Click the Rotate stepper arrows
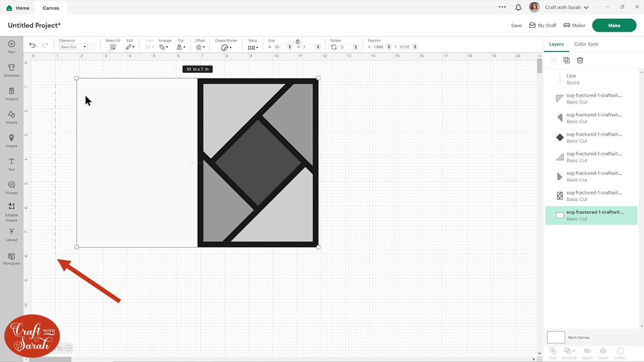The height and width of the screenshot is (362, 644). coord(355,47)
